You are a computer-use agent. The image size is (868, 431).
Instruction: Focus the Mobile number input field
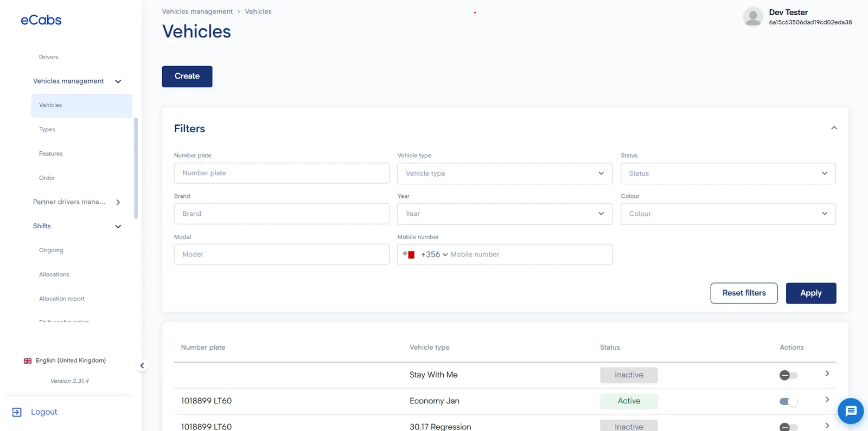pos(531,254)
